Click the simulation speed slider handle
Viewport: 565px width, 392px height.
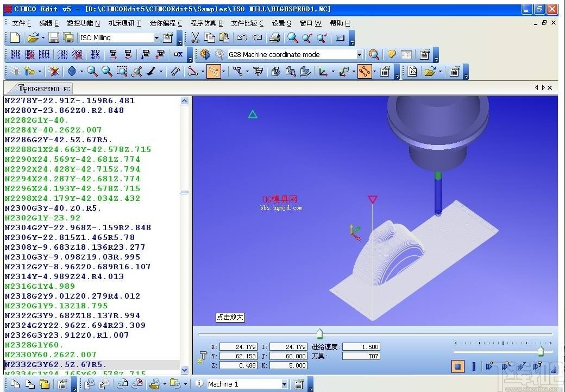pyautogui.click(x=541, y=351)
